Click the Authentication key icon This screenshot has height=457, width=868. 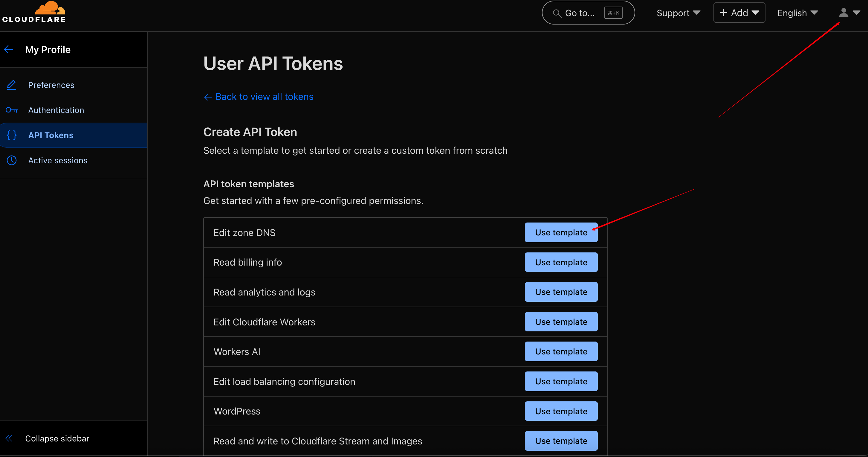coord(11,110)
